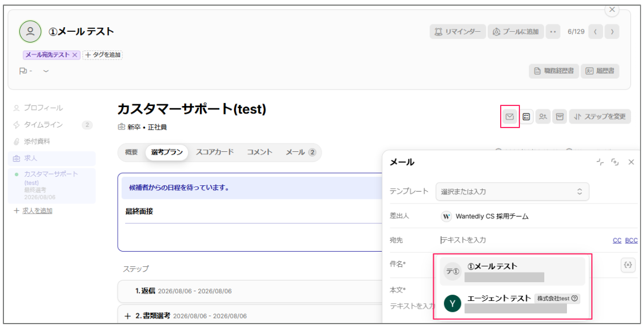Image resolution: width=644 pixels, height=327 pixels.
Task: Click the ステップを変更 button
Action: tap(600, 117)
